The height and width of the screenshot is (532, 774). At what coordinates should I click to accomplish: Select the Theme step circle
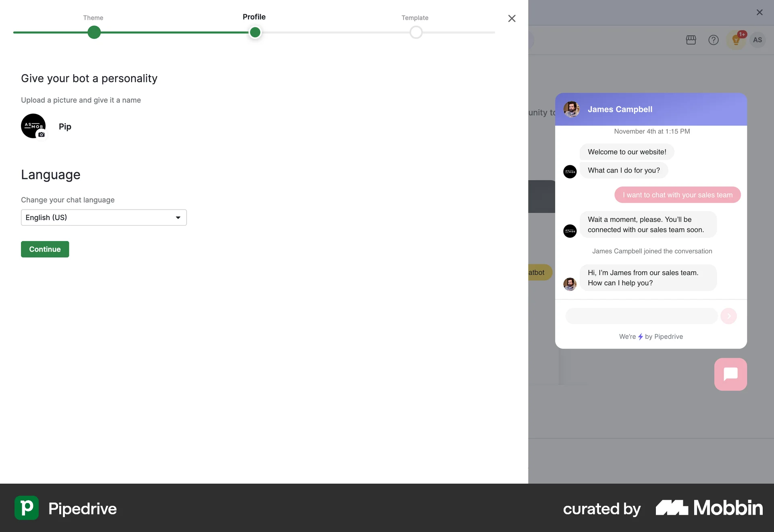pos(93,32)
